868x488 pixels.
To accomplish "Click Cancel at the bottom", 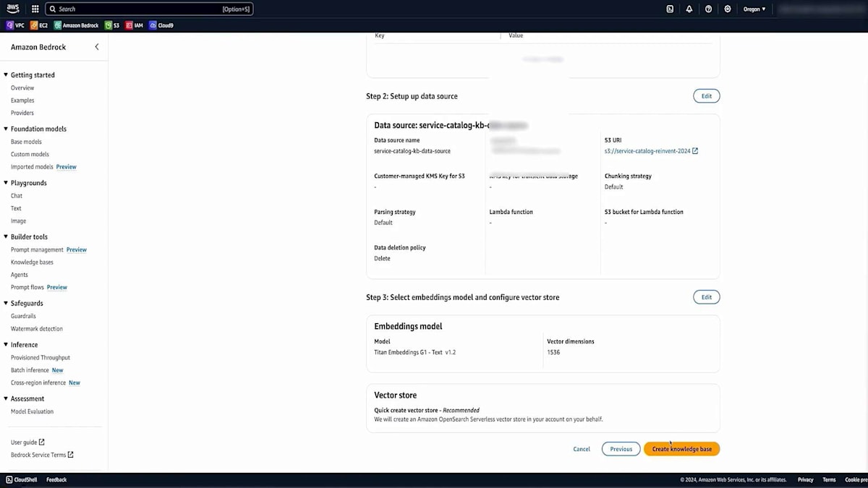I will 582,449.
